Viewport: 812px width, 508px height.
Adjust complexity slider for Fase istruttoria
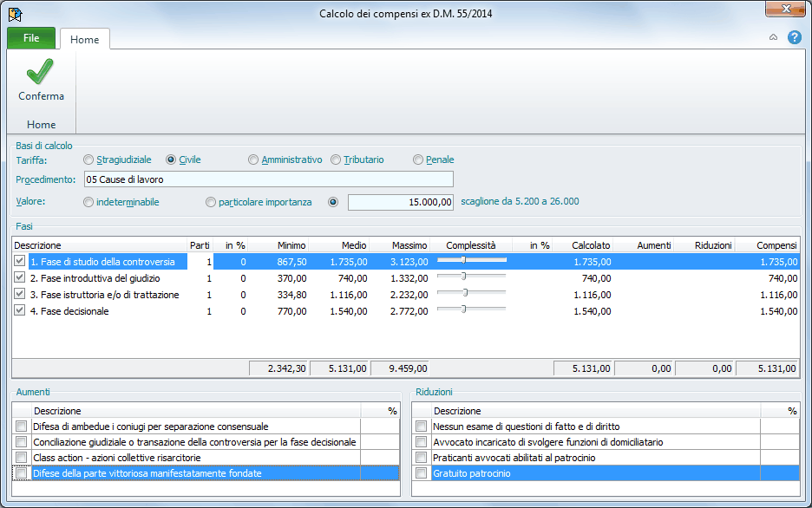(x=465, y=293)
